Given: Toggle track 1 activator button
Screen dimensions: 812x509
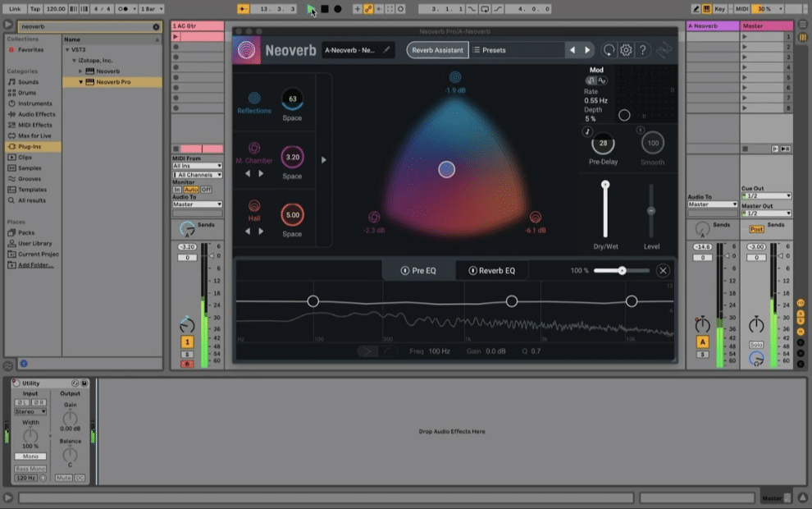Looking at the screenshot, I should click(x=187, y=342).
